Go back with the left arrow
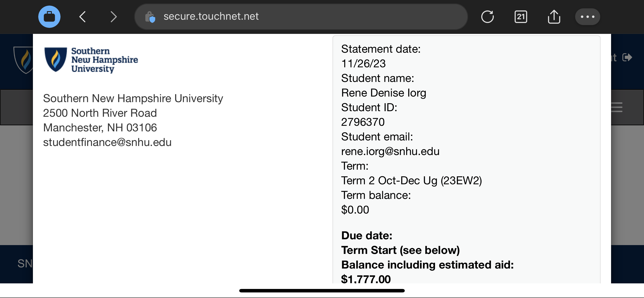This screenshot has height=298, width=644. pyautogui.click(x=83, y=17)
